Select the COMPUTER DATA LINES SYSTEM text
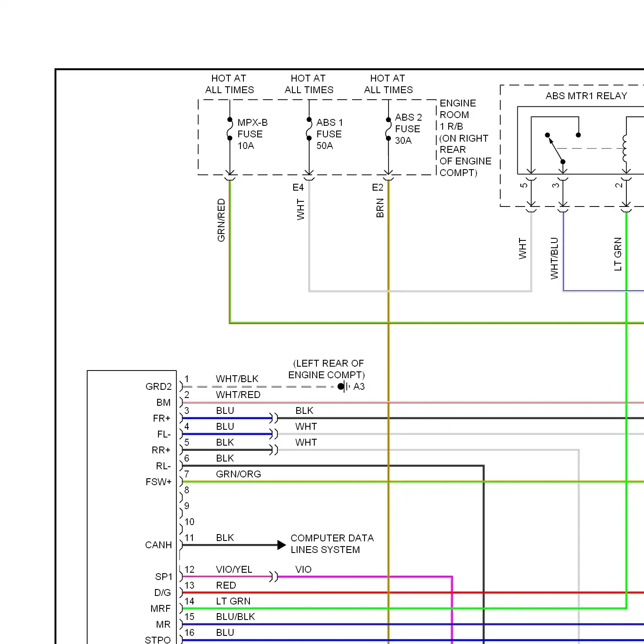Screen dimensions: 644x644 pyautogui.click(x=332, y=544)
